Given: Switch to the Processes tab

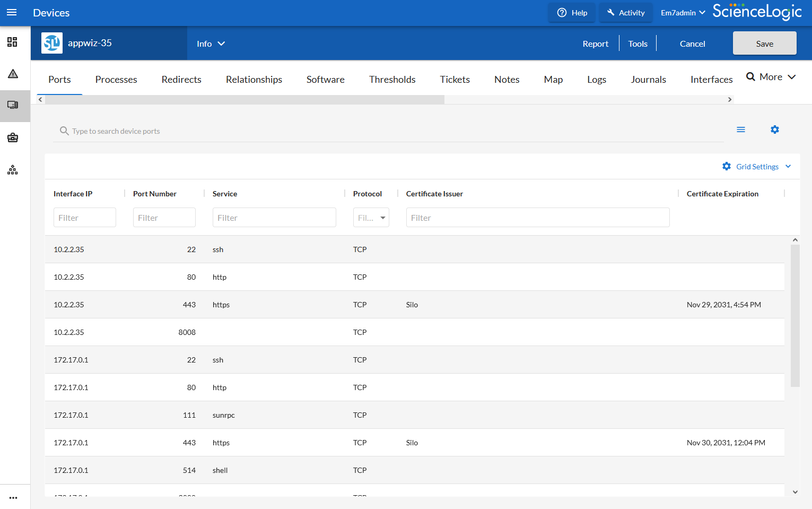Looking at the screenshot, I should click(116, 80).
